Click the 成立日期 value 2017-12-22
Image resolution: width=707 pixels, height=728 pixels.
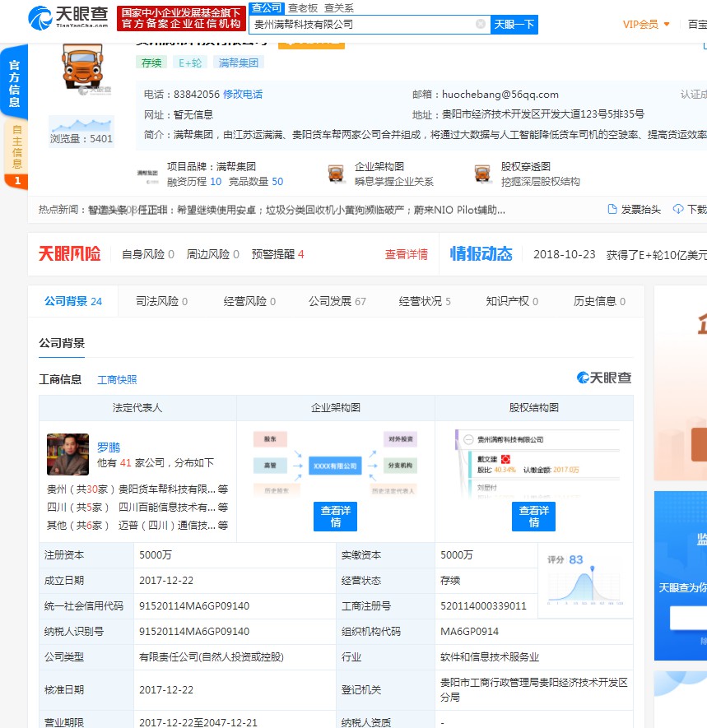(166, 581)
